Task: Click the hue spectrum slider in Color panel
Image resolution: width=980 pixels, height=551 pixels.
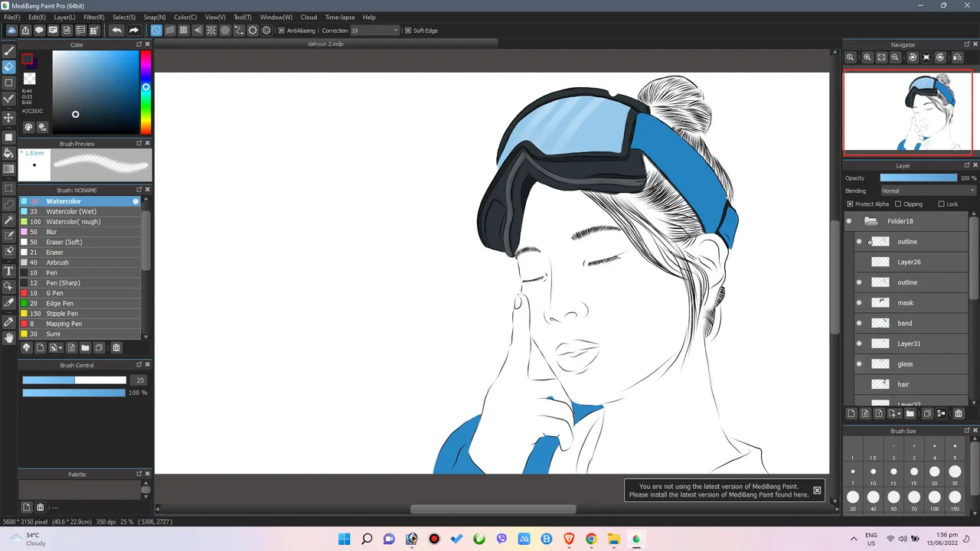Action: click(145, 93)
